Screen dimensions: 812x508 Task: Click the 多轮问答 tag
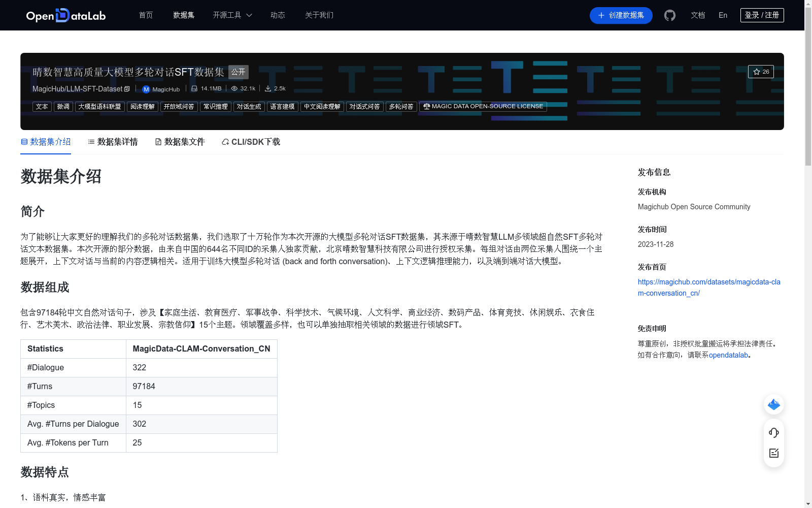click(401, 107)
